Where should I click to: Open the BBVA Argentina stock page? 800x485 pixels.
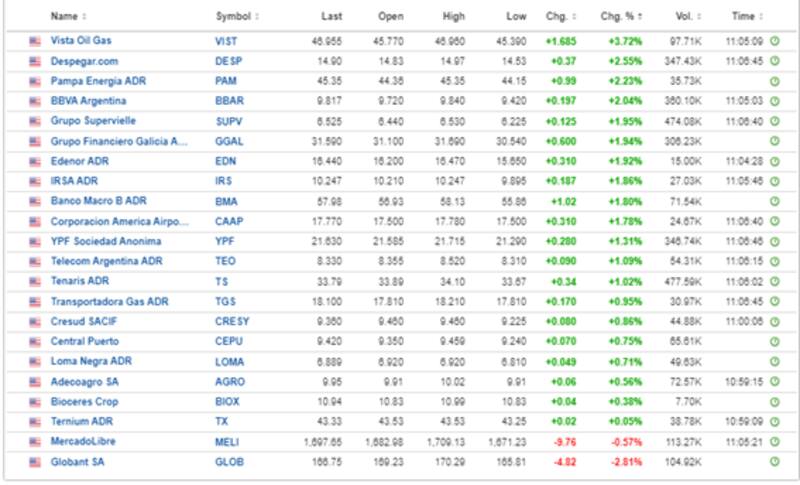(x=89, y=101)
